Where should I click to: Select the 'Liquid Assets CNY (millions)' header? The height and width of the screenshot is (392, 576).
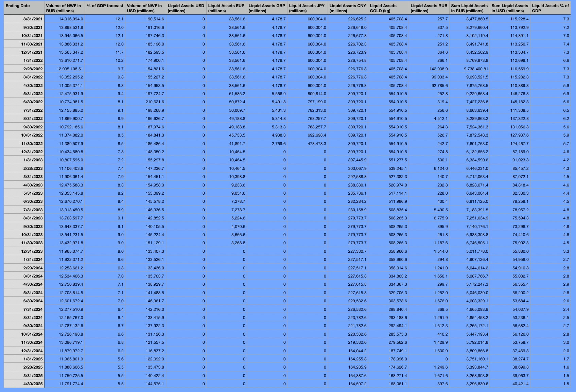click(348, 8)
